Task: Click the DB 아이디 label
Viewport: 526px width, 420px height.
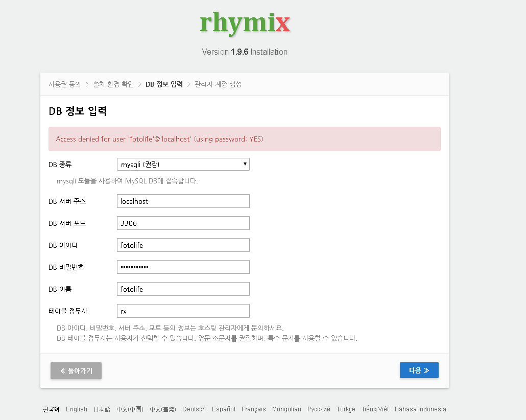Action: [x=63, y=245]
